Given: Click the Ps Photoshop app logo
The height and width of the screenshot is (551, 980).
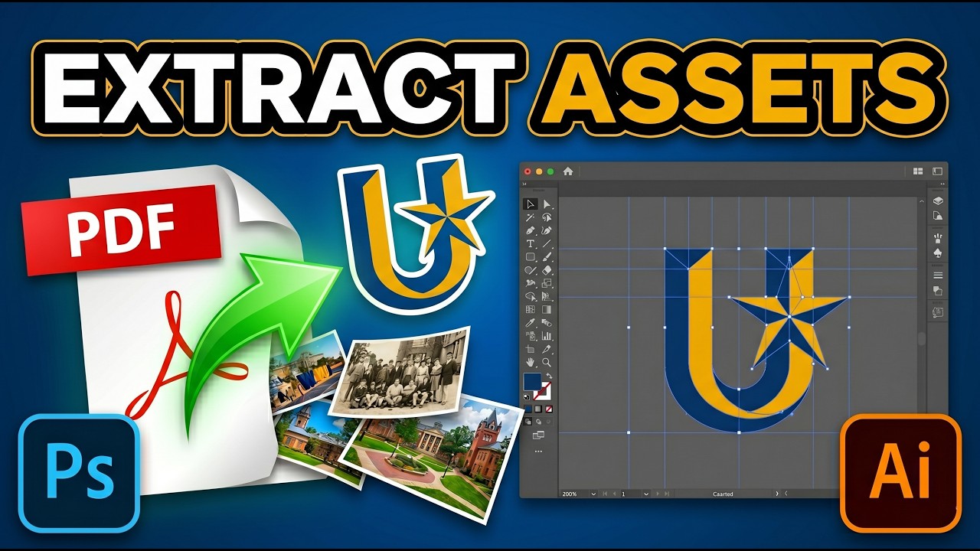Looking at the screenshot, I should coord(80,473).
